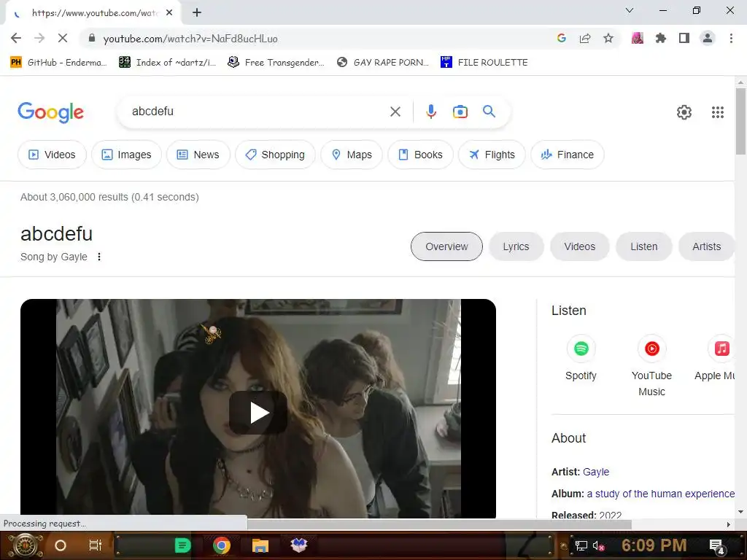
Task: Select the Lyrics chip
Action: pos(516,246)
